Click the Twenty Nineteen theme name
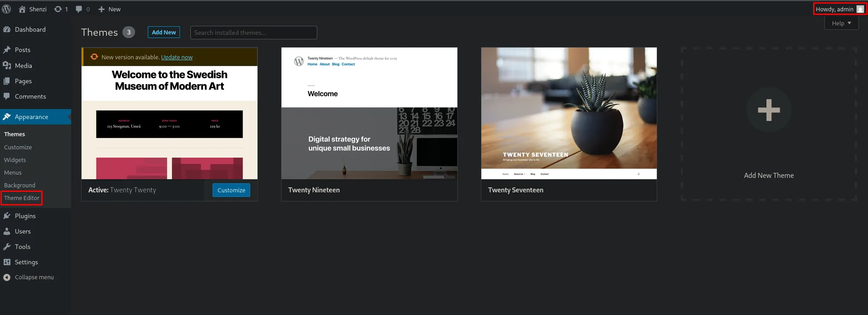 [x=314, y=190]
